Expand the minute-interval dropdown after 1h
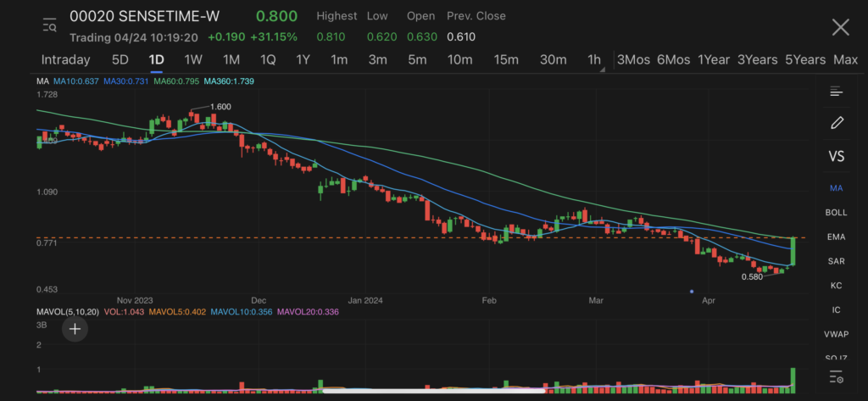Screen dimensions: 868x401 603,69
